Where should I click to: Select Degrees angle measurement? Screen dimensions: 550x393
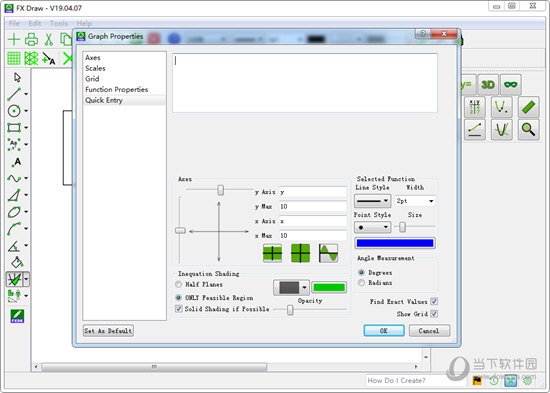tap(361, 272)
